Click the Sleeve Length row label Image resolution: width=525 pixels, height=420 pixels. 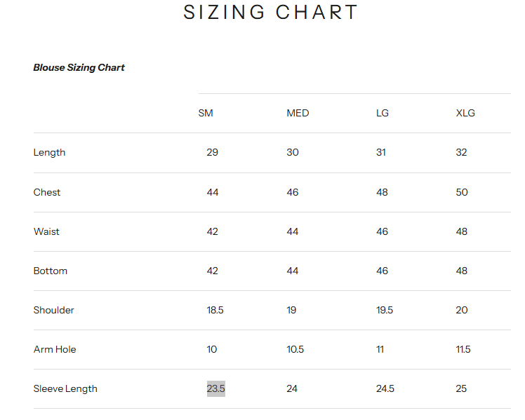(x=65, y=388)
